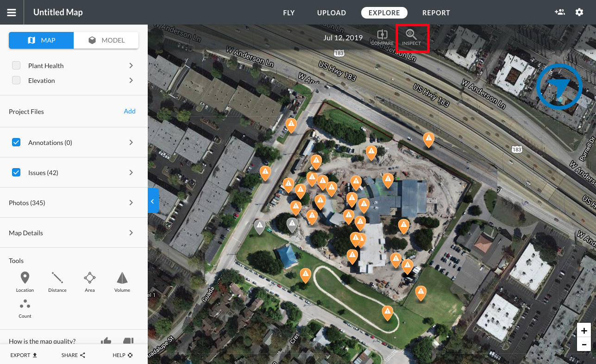Switch to the UPLOAD tab

coord(332,13)
